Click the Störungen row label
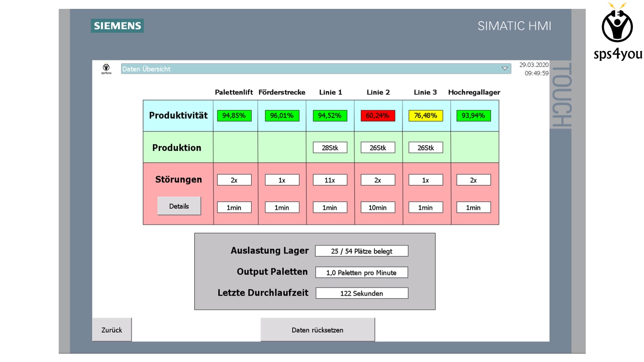Image resolution: width=644 pixels, height=362 pixels. point(178,179)
